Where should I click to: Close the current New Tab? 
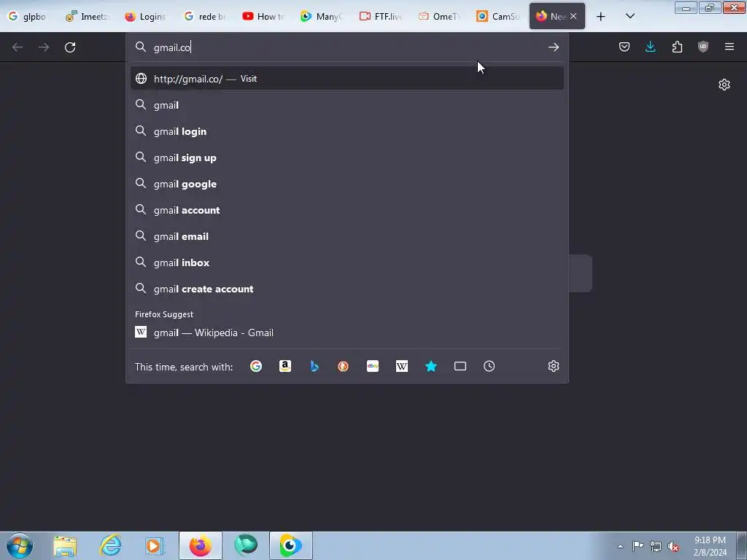pyautogui.click(x=573, y=16)
